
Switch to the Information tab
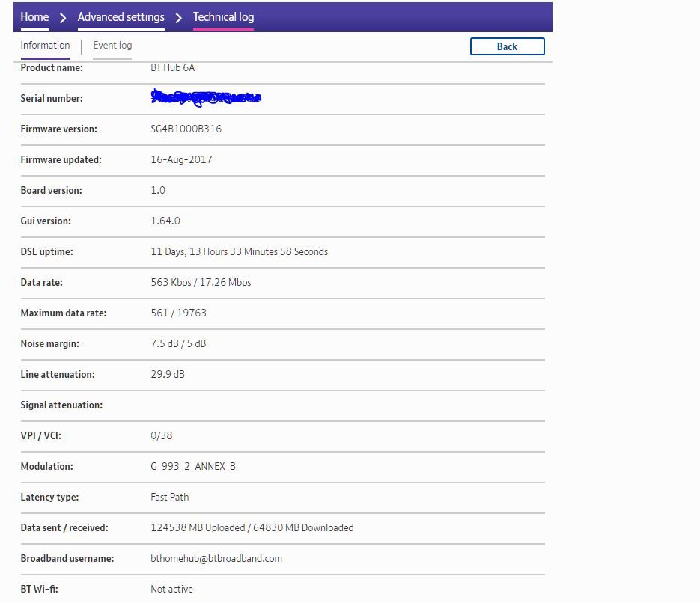(x=45, y=46)
